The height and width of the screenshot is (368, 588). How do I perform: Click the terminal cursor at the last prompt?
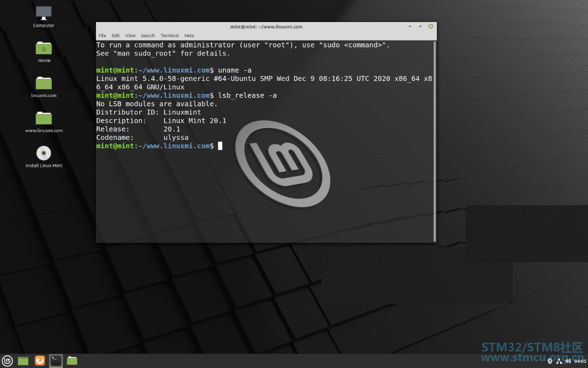(220, 146)
